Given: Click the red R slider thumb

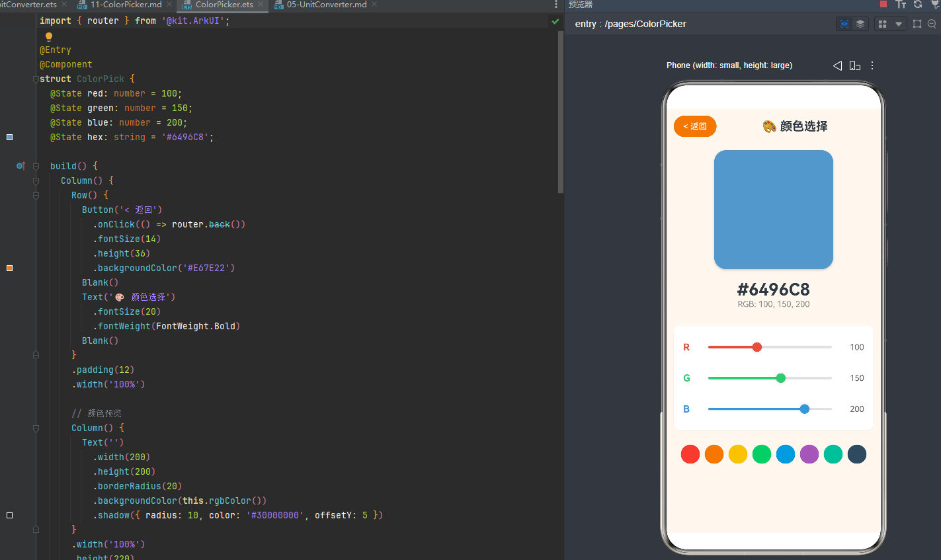Looking at the screenshot, I should point(757,347).
